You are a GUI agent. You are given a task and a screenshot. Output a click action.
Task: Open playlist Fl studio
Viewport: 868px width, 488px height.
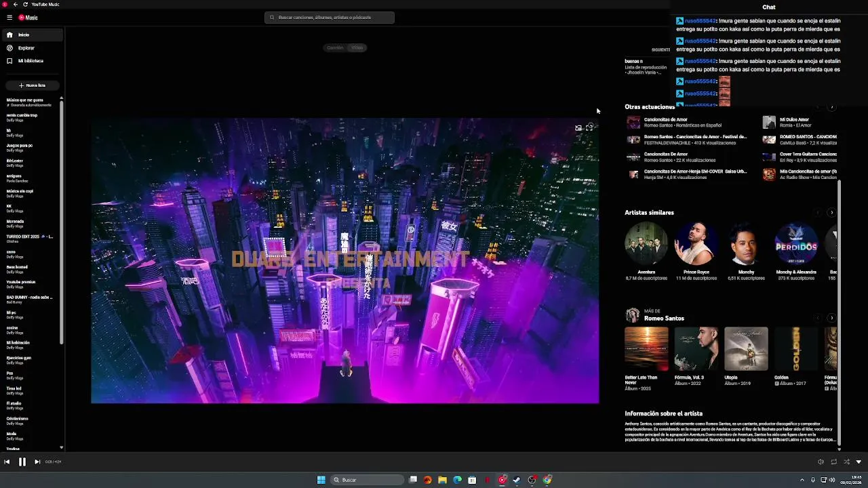pos(31,405)
